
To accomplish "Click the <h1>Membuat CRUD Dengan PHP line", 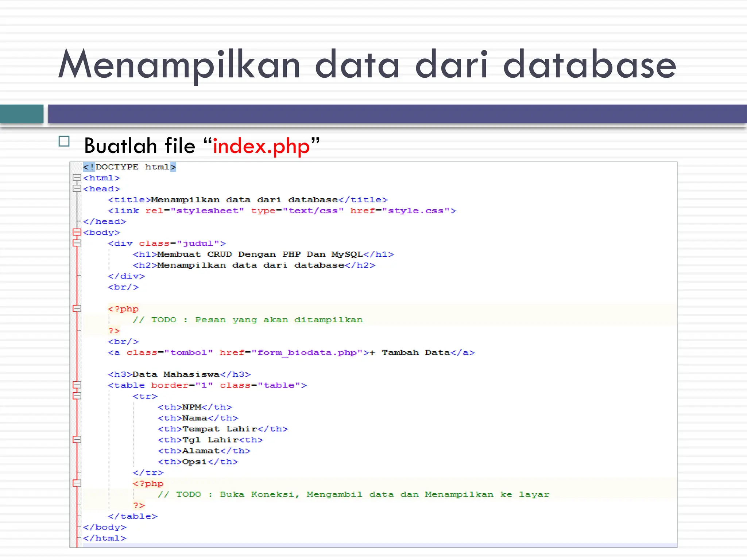I will pos(263,254).
